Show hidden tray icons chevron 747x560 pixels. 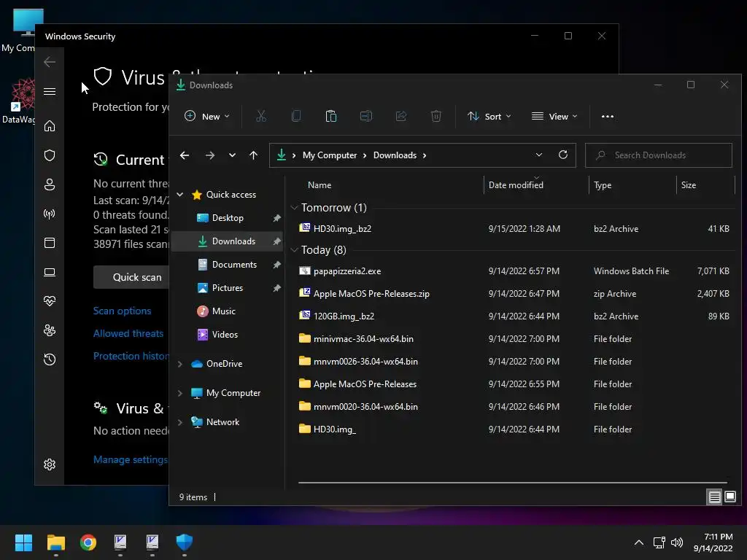click(639, 542)
